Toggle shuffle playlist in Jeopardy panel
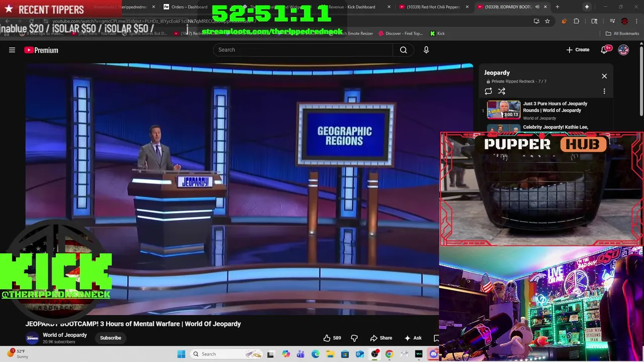 tap(502, 91)
